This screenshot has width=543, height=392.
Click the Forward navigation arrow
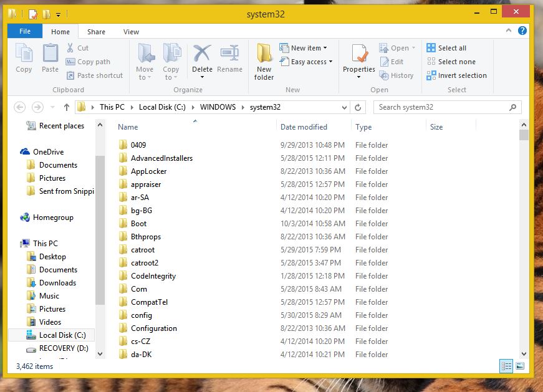coord(37,107)
